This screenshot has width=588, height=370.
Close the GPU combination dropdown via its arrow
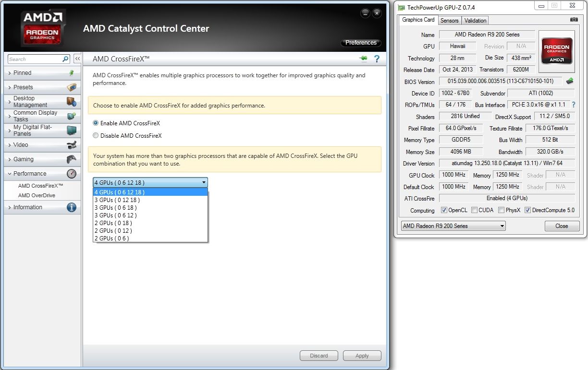204,182
